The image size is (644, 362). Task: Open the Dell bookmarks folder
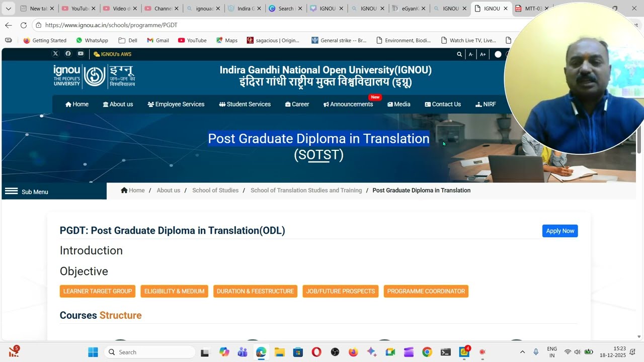[x=128, y=40]
